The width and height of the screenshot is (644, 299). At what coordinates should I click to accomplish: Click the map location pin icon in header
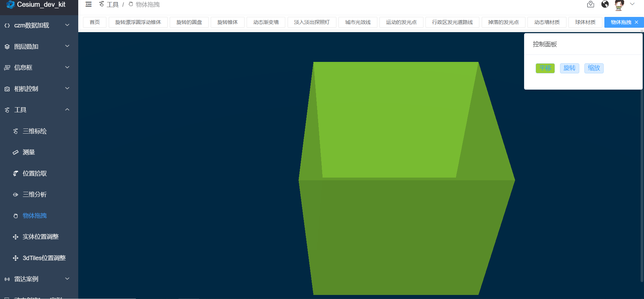tap(590, 4)
